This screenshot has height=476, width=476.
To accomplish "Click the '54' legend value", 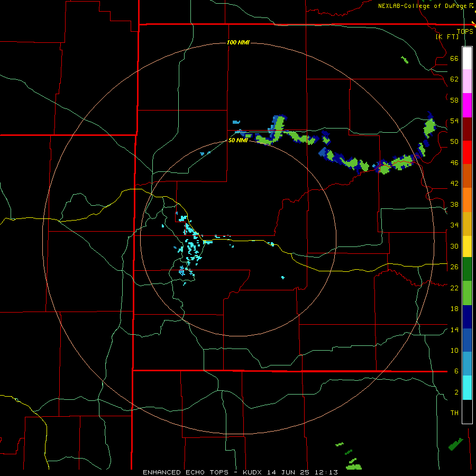I will click(454, 121).
